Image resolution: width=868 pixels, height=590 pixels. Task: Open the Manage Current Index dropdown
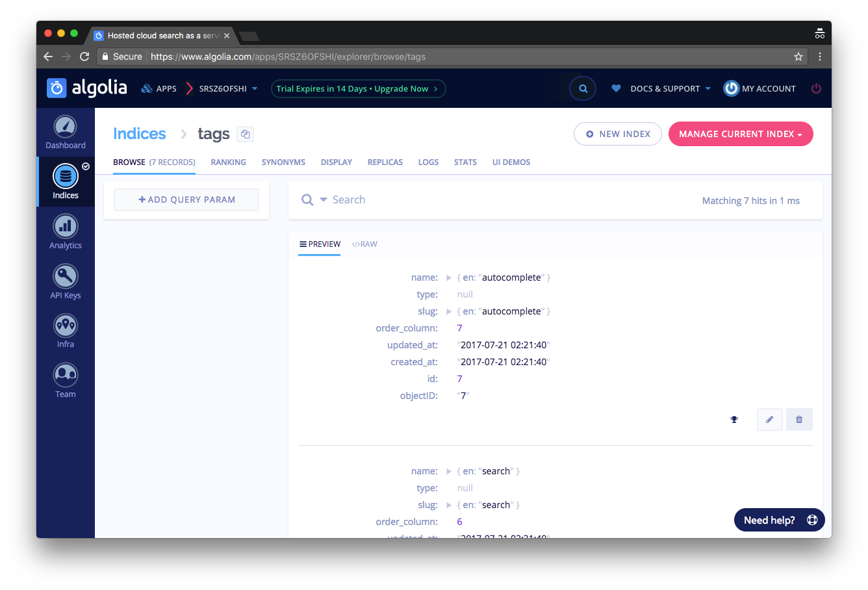pyautogui.click(x=741, y=134)
